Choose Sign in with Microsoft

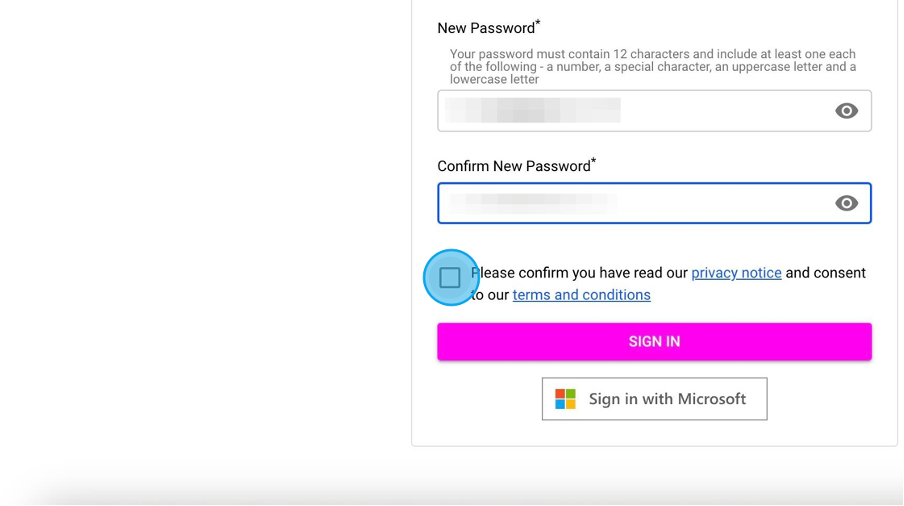point(654,399)
